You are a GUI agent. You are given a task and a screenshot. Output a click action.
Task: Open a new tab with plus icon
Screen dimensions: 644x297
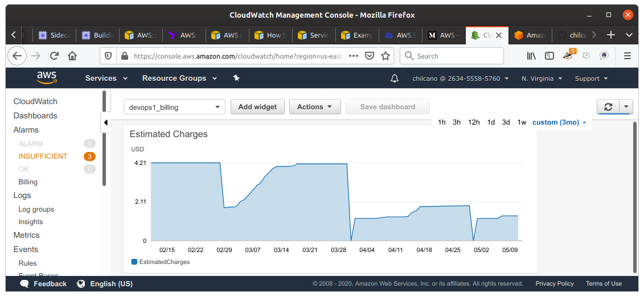611,35
